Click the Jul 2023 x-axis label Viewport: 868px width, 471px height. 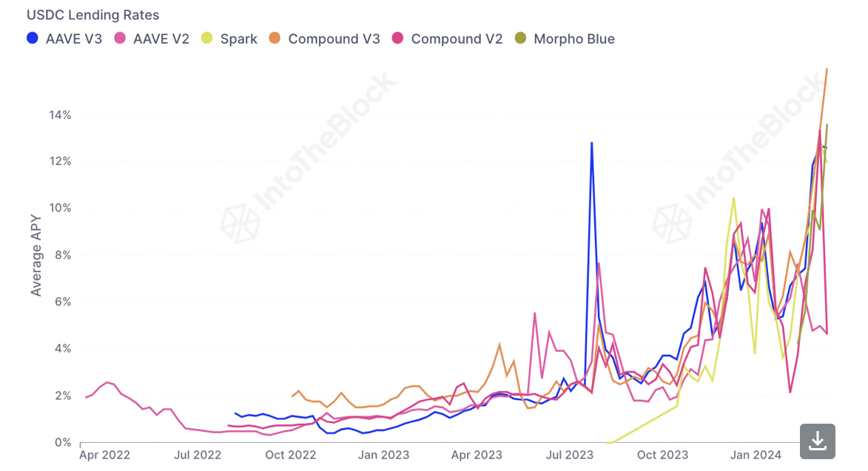tap(570, 455)
